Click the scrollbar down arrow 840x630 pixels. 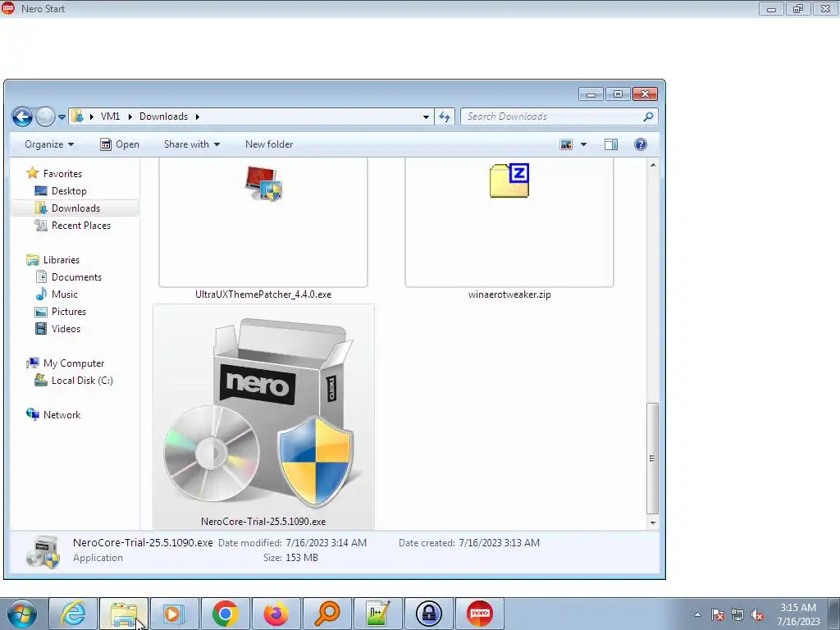[652, 523]
